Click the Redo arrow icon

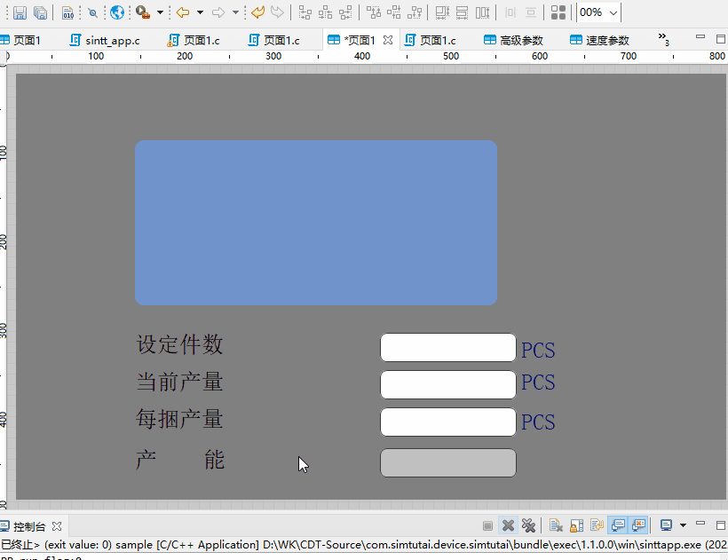275,12
